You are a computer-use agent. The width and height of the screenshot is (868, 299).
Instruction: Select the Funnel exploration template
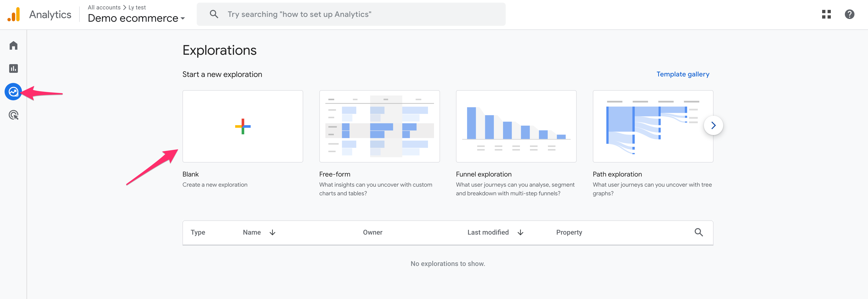(x=516, y=126)
